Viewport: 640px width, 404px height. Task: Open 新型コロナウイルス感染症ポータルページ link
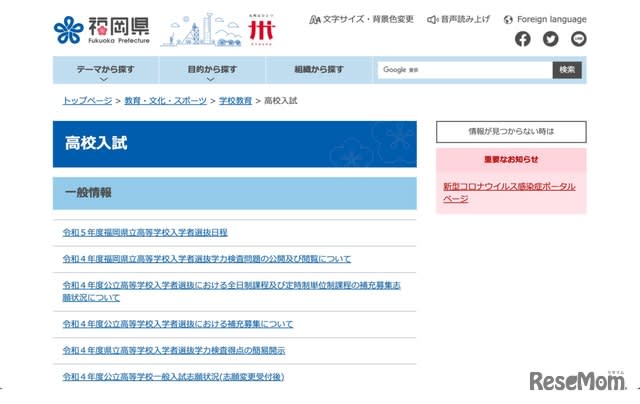click(509, 192)
